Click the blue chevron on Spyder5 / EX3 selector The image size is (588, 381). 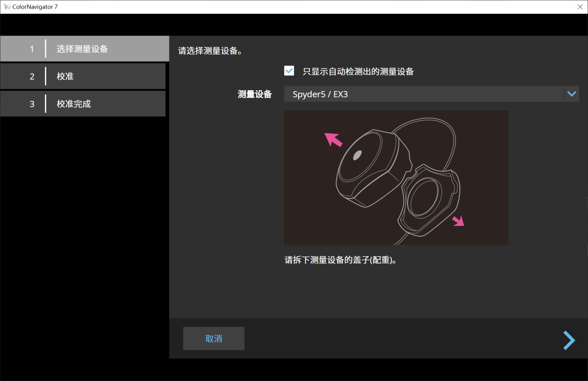(x=571, y=93)
